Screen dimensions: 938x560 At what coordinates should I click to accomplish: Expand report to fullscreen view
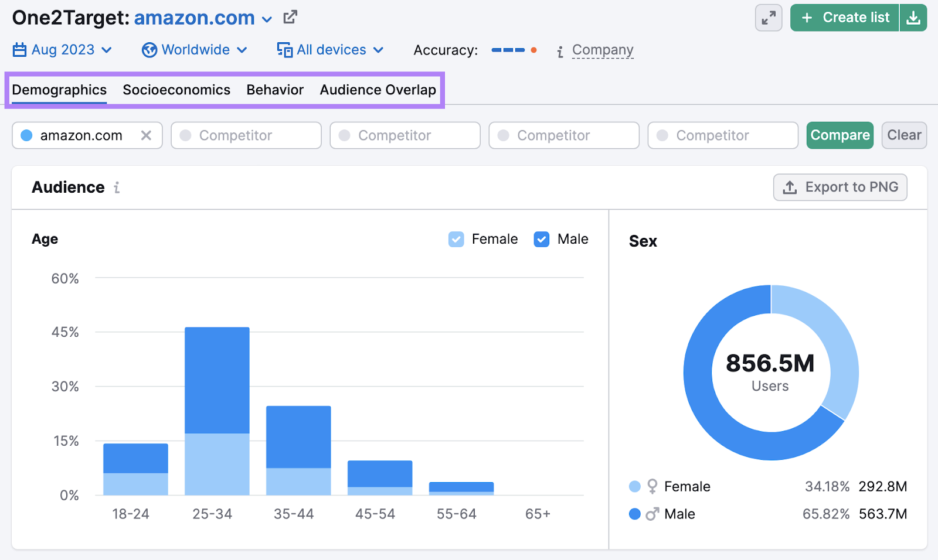[768, 18]
